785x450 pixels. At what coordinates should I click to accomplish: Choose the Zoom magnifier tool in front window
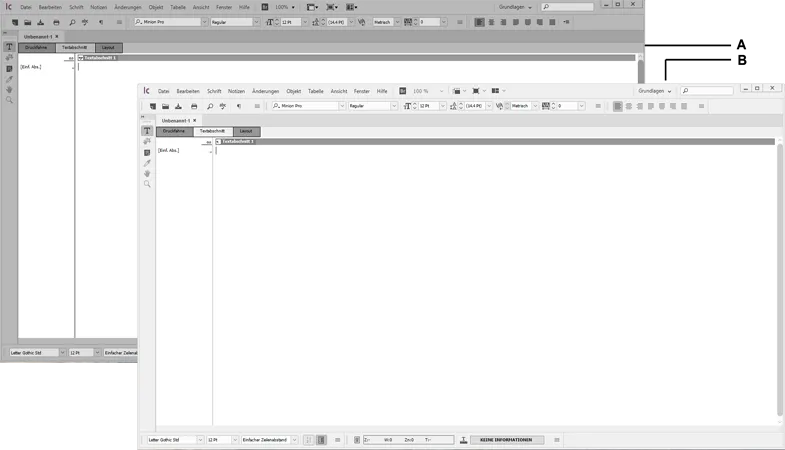tap(147, 184)
